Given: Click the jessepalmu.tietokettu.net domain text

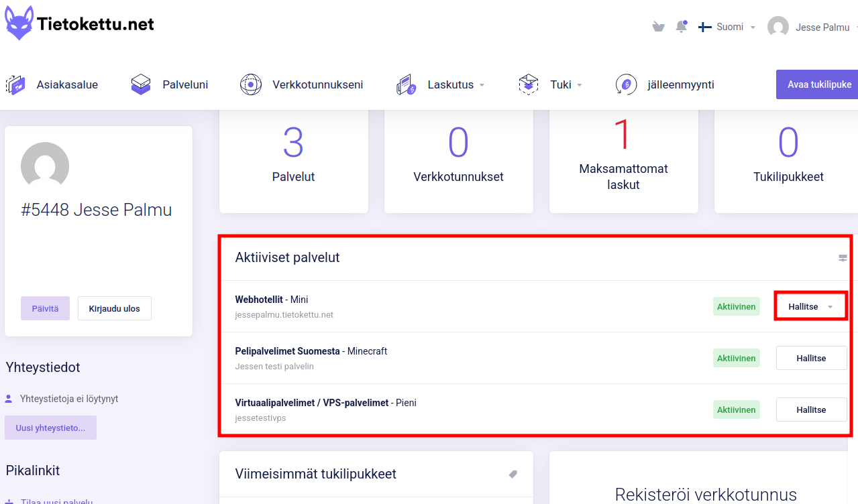Looking at the screenshot, I should coord(284,314).
